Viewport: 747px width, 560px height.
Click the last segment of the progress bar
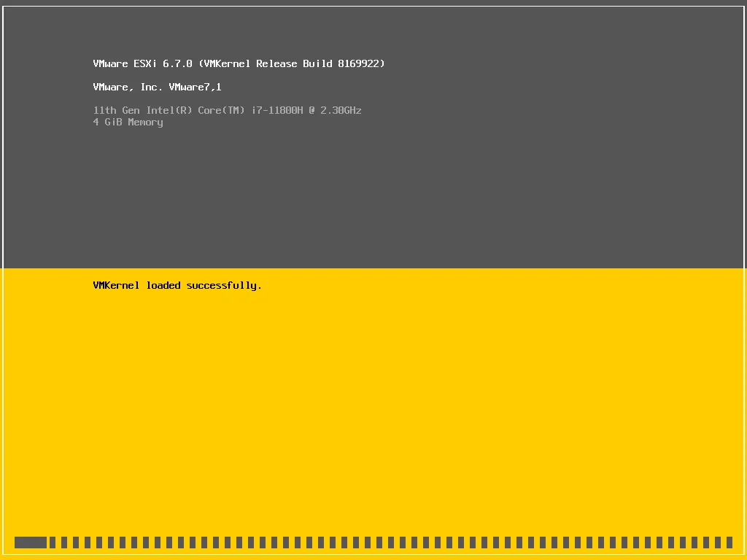pos(729,542)
